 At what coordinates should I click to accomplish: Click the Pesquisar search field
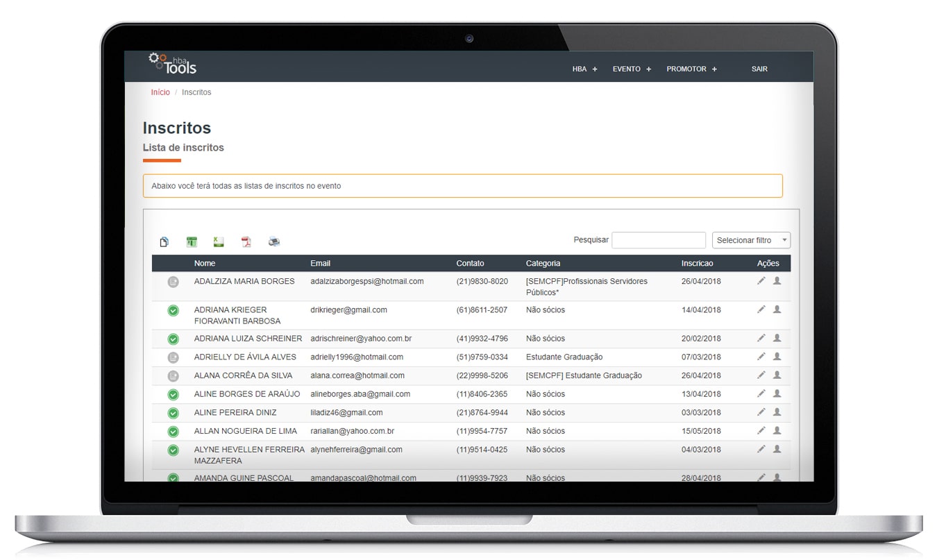coord(659,240)
